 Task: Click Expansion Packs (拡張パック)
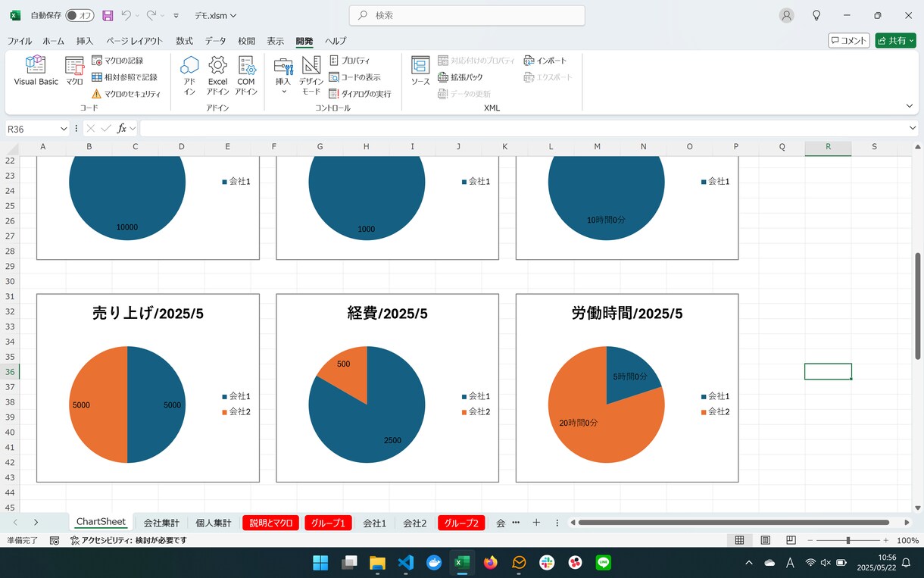[460, 77]
